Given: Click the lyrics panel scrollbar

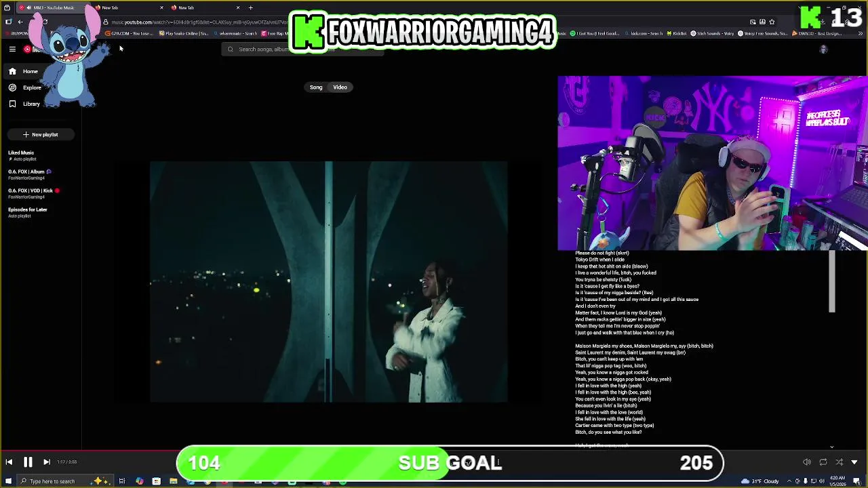Looking at the screenshot, I should click(832, 283).
